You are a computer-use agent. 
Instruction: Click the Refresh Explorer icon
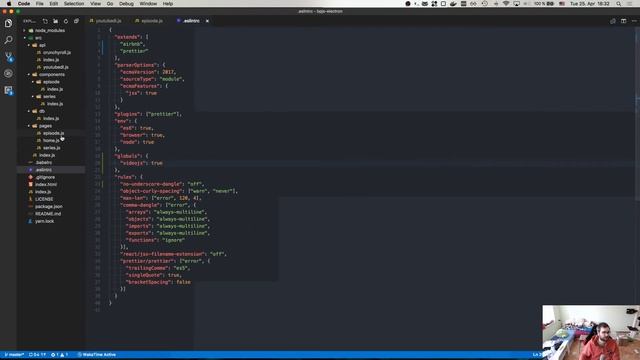[x=66, y=21]
